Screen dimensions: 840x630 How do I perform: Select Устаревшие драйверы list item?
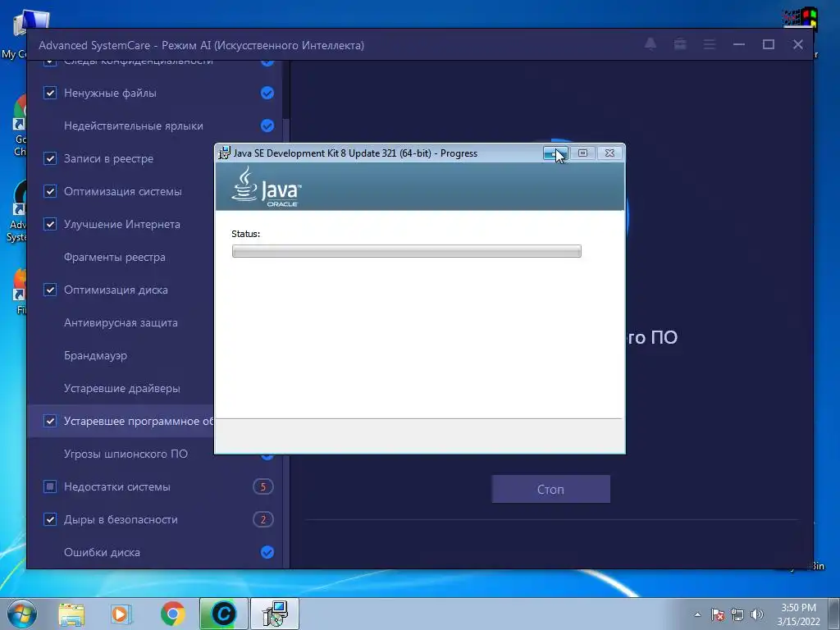pos(122,388)
